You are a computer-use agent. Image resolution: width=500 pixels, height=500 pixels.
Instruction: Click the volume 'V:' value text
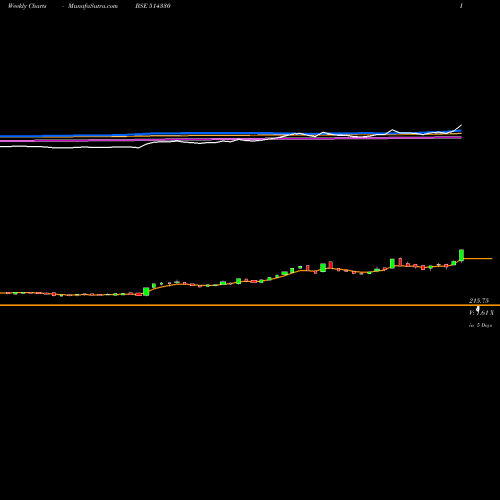click(481, 313)
